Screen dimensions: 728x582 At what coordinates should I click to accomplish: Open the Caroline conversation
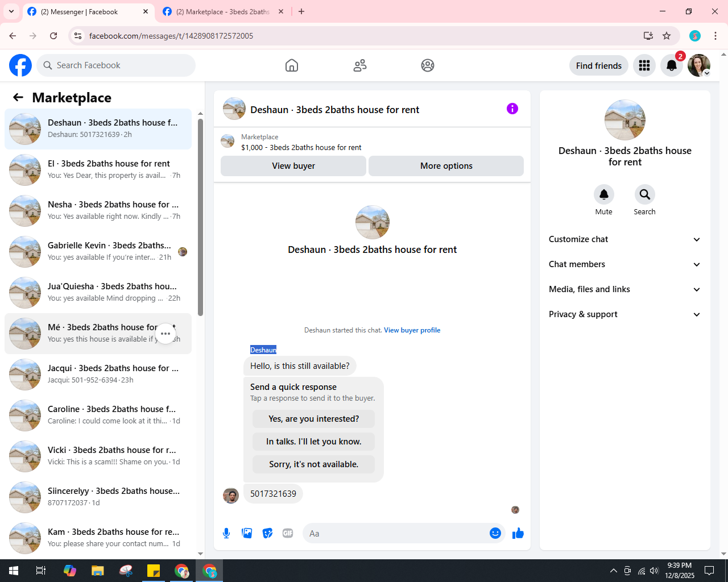click(98, 415)
